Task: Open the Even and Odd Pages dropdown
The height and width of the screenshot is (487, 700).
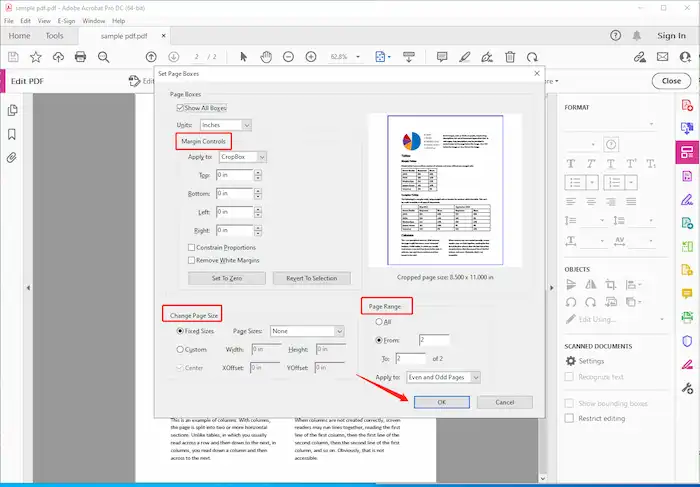Action: (443, 377)
